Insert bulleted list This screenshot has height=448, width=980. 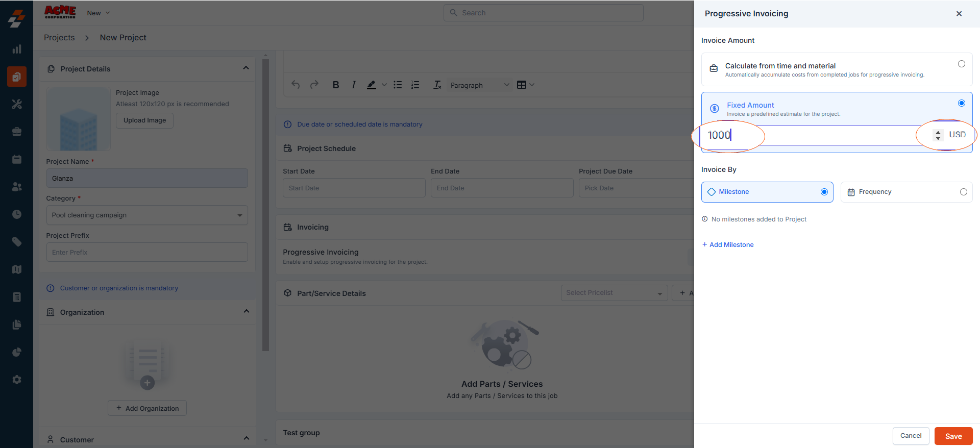coord(398,85)
